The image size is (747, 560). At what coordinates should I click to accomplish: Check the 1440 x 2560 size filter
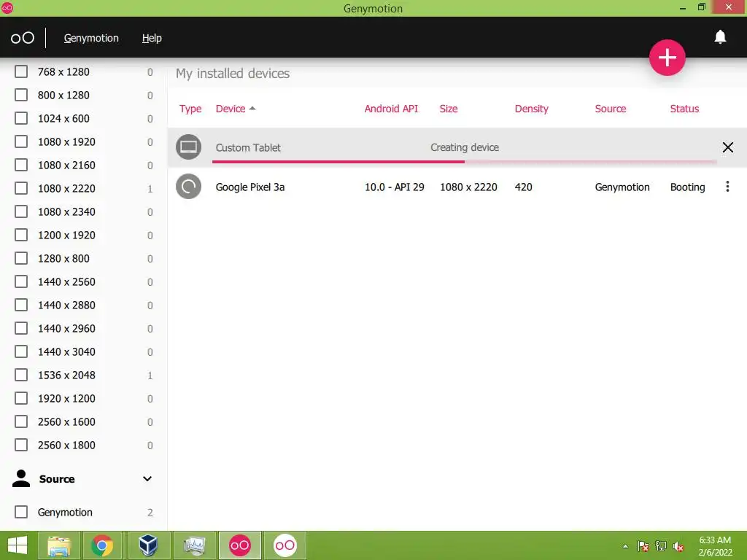(21, 281)
